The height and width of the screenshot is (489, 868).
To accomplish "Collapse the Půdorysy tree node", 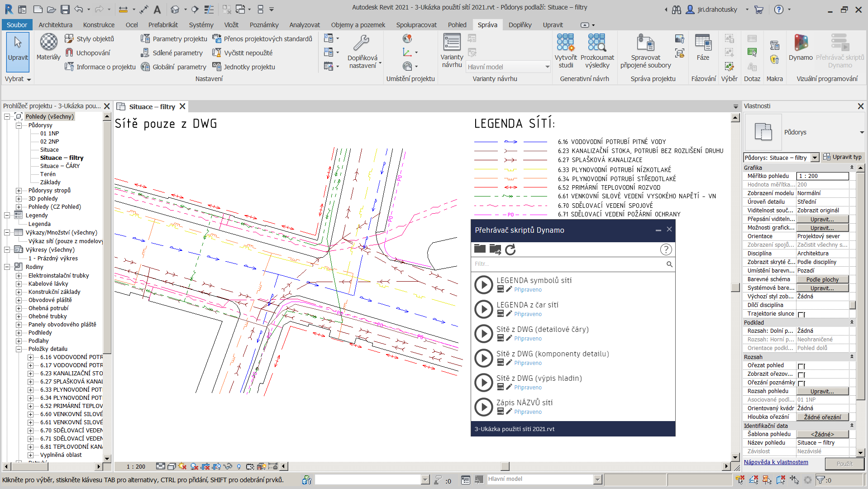I will [19, 125].
